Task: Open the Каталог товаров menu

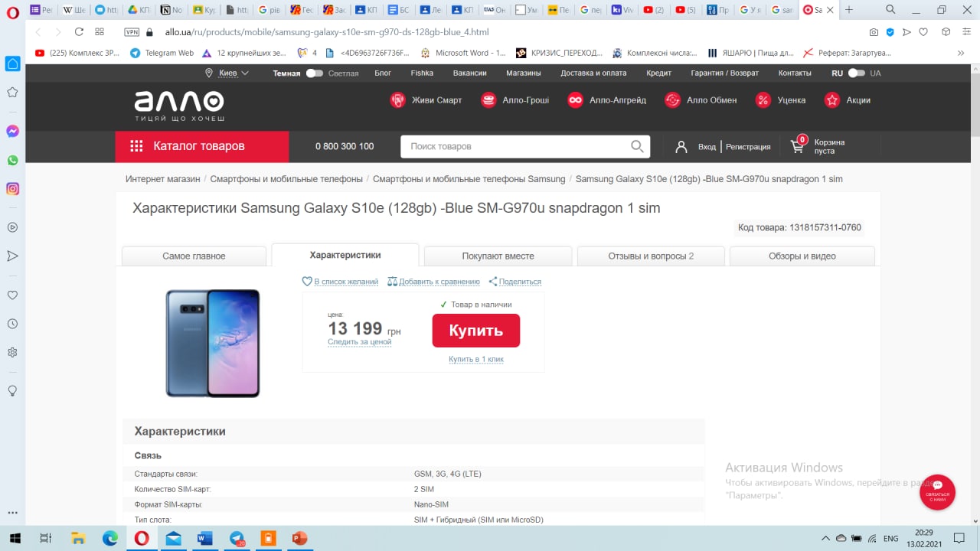Action: click(x=202, y=146)
